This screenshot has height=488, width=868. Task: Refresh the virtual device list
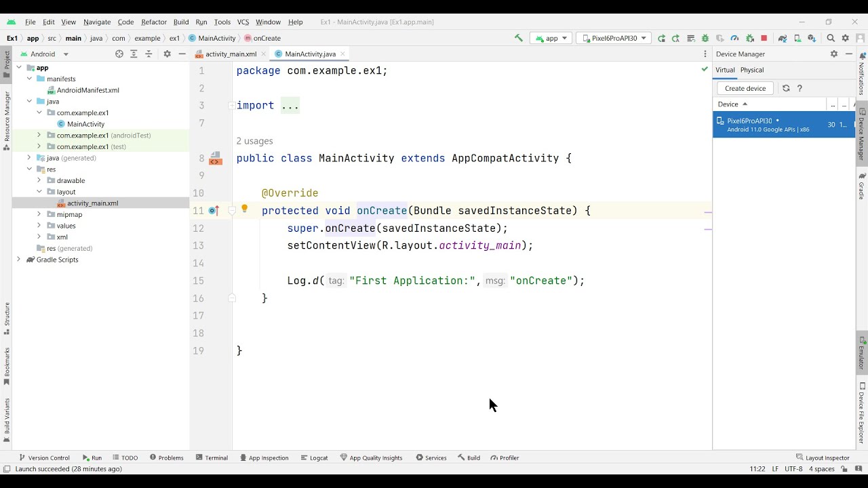pyautogui.click(x=786, y=88)
